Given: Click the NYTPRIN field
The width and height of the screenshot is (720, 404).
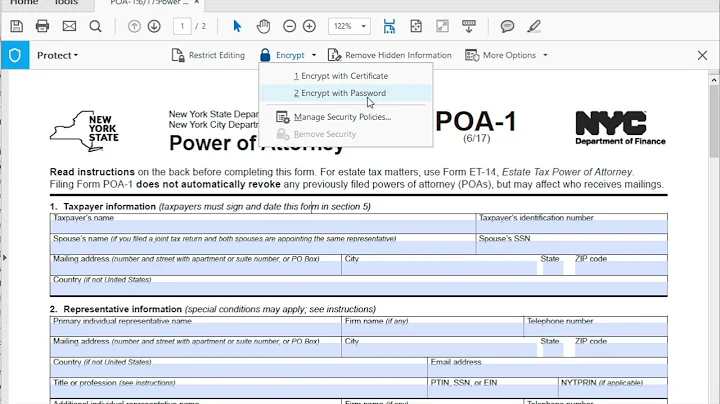Looking at the screenshot, I should click(613, 392).
